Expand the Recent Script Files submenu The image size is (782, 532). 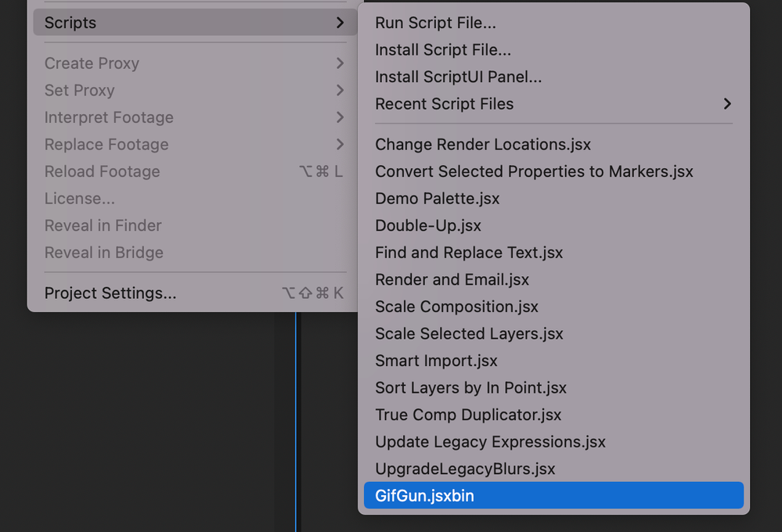click(445, 104)
